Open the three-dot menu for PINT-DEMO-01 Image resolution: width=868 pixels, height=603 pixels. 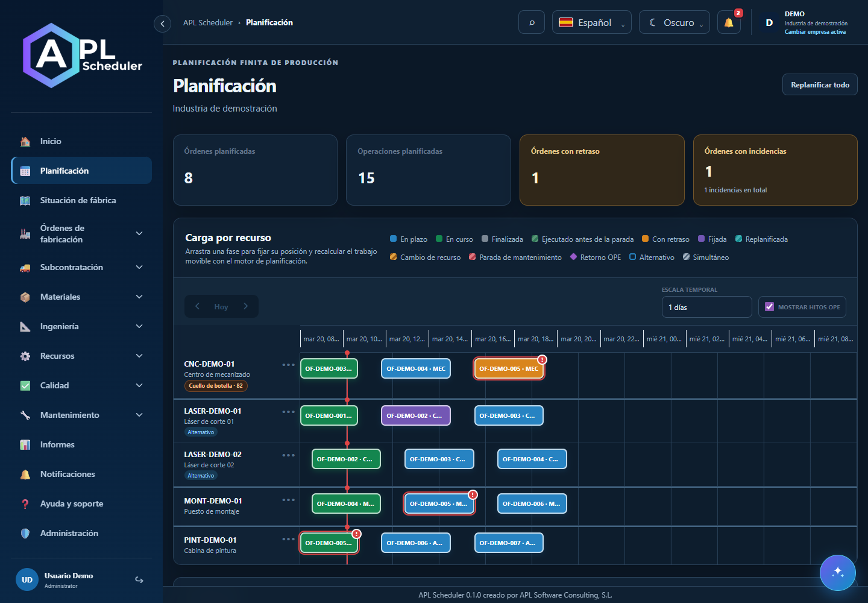pos(289,539)
